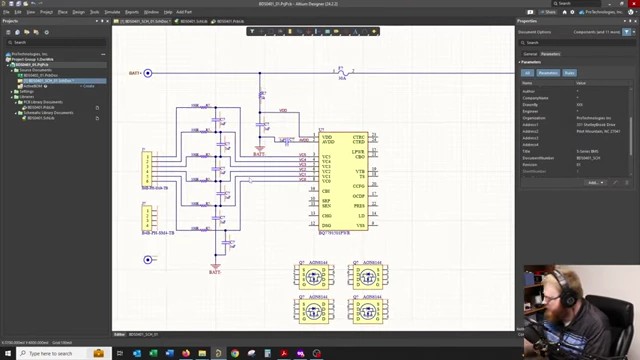Toggle the Rules filter button
Screen dimensions: 640x360
click(569, 73)
